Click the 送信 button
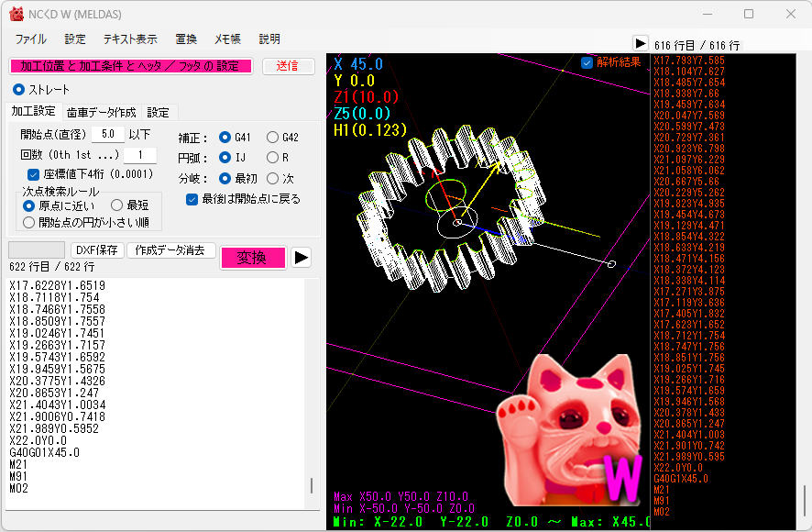The width and height of the screenshot is (812, 532). point(288,66)
